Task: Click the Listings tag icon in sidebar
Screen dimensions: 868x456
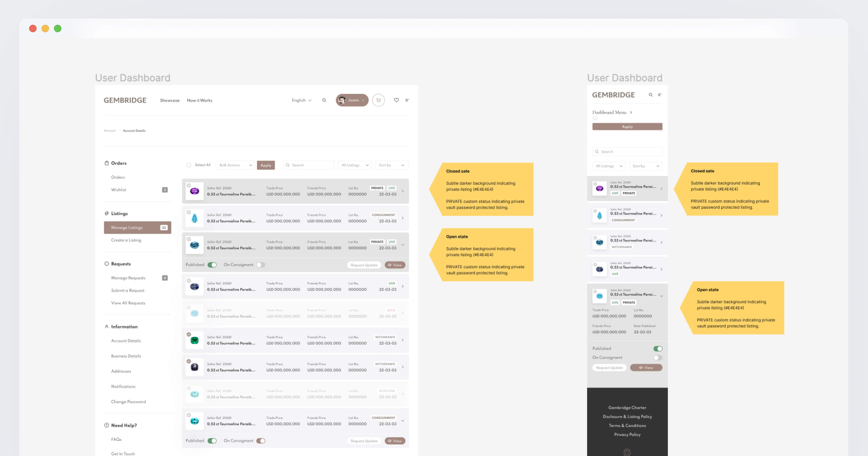Action: [106, 213]
